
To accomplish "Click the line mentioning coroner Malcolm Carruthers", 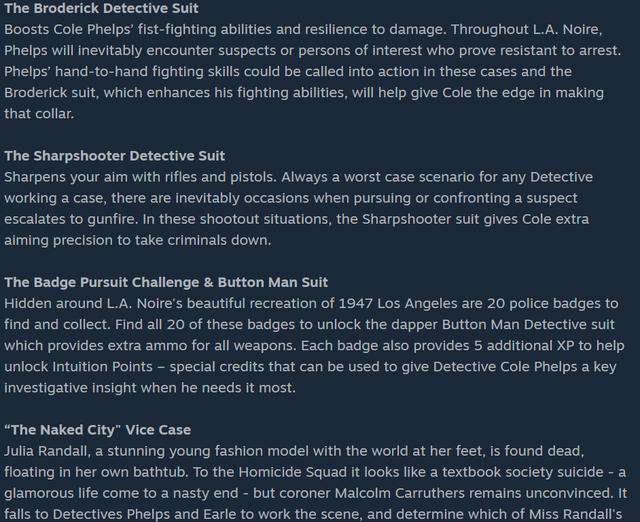I will click(316, 493).
